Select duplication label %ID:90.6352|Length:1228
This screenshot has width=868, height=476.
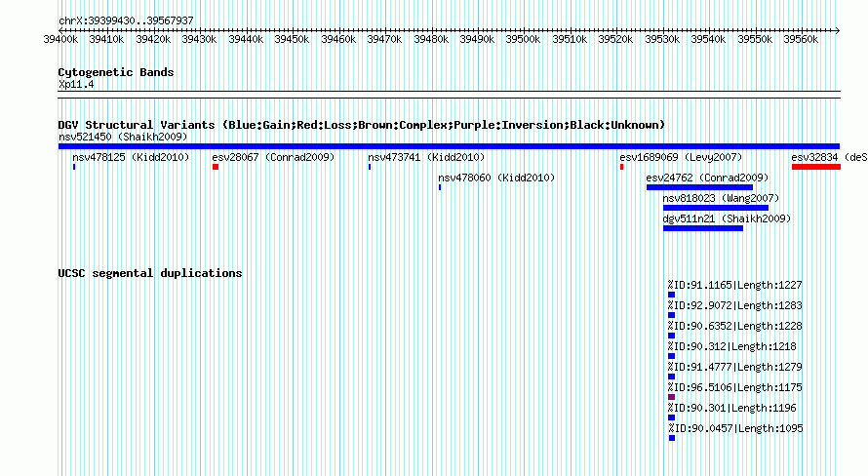coord(734,326)
